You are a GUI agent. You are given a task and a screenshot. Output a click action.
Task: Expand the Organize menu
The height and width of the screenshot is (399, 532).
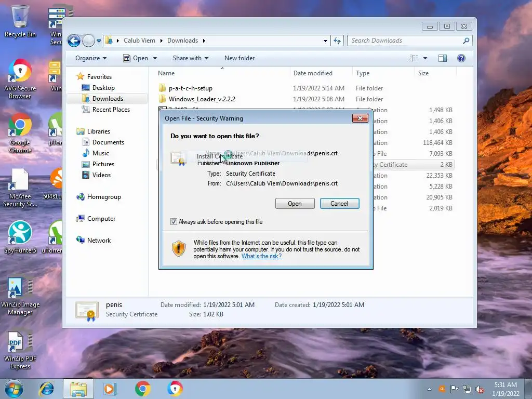coord(90,58)
